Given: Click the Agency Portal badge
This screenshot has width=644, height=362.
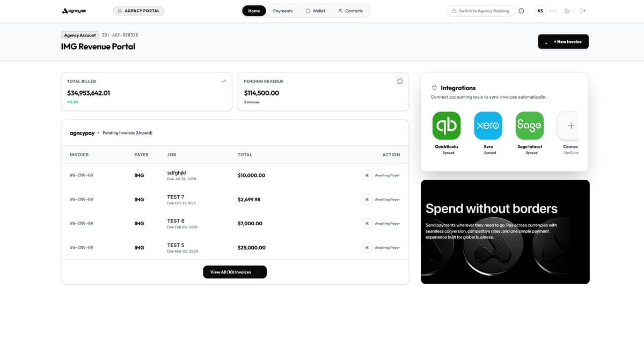Looking at the screenshot, I should [138, 11].
